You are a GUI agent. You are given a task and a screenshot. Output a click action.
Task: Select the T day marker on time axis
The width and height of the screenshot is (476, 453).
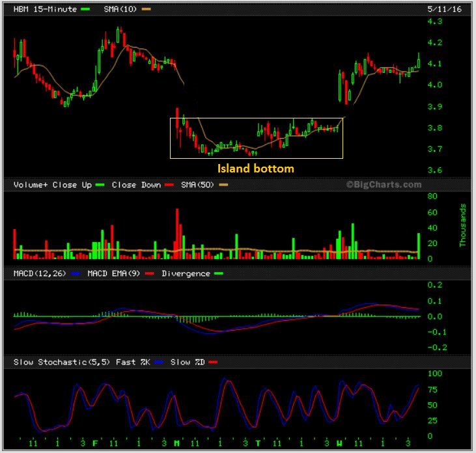[258, 444]
